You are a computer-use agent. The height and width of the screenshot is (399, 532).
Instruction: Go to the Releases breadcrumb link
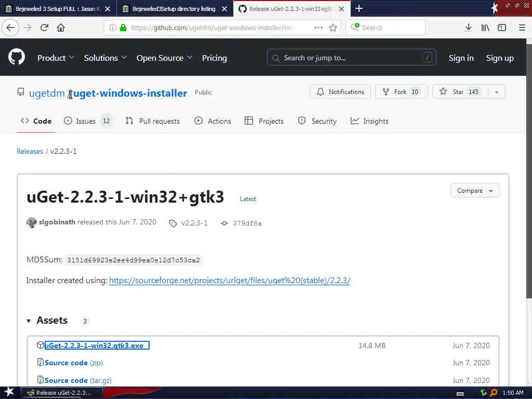30,151
